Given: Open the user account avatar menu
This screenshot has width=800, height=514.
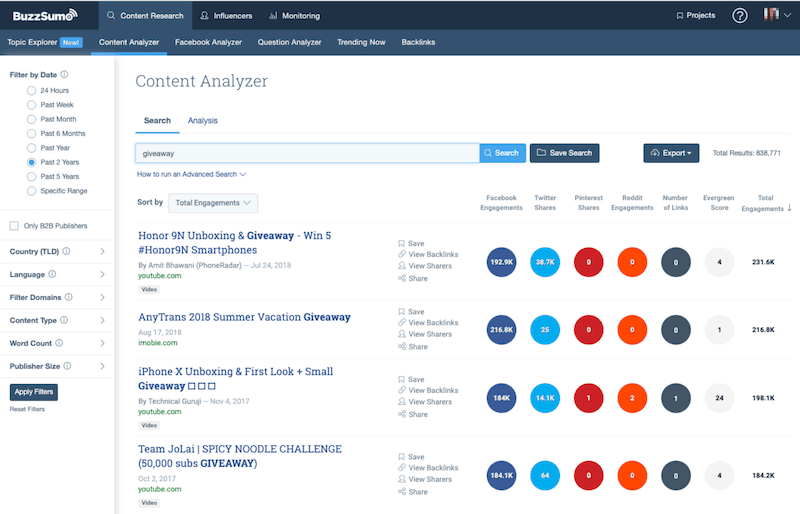Looking at the screenshot, I should coord(777,15).
